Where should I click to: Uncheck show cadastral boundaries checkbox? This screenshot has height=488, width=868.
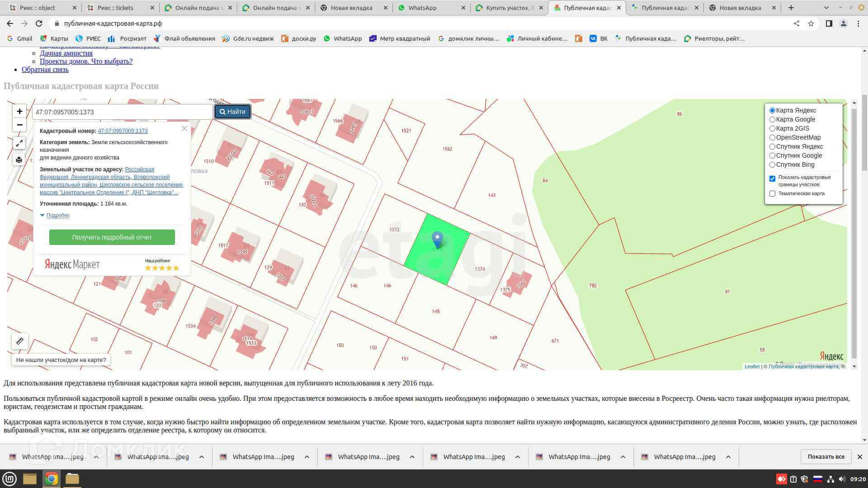[x=772, y=178]
